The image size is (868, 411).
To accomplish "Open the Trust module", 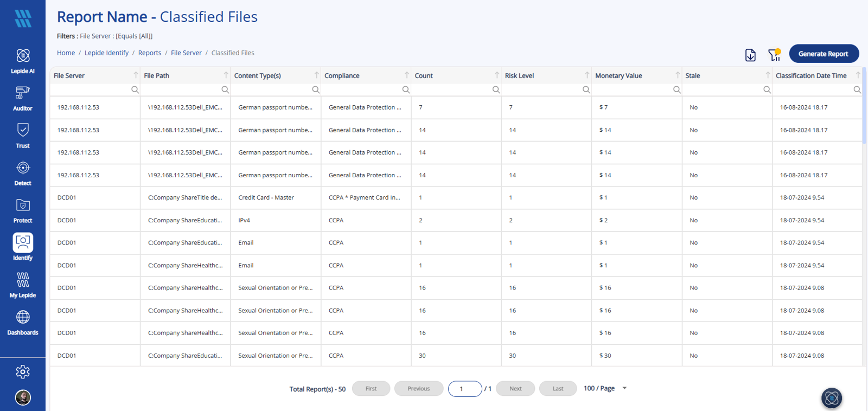I will click(x=23, y=136).
